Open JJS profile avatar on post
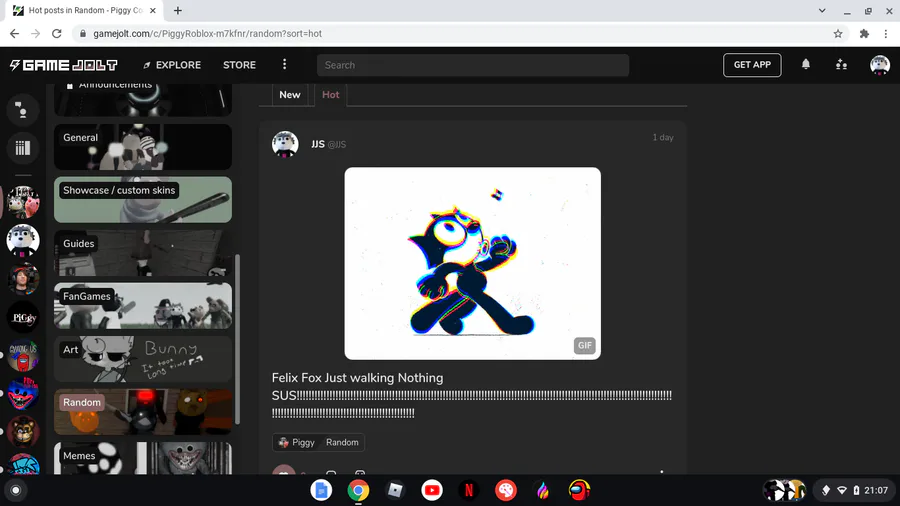This screenshot has height=506, width=900. point(285,143)
